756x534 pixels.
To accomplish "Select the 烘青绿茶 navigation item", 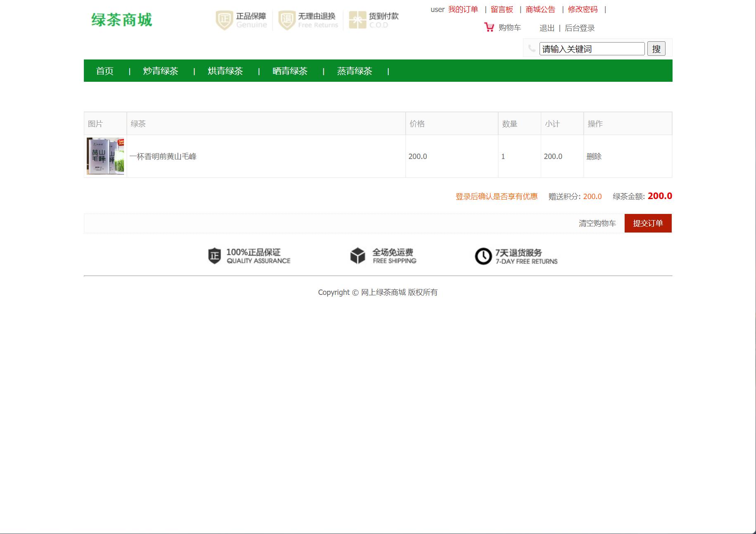I will (225, 71).
